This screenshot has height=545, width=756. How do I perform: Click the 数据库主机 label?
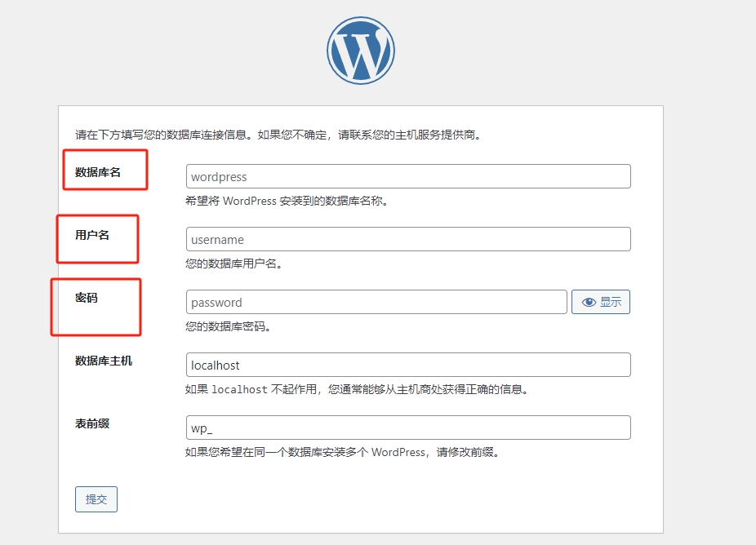point(103,361)
